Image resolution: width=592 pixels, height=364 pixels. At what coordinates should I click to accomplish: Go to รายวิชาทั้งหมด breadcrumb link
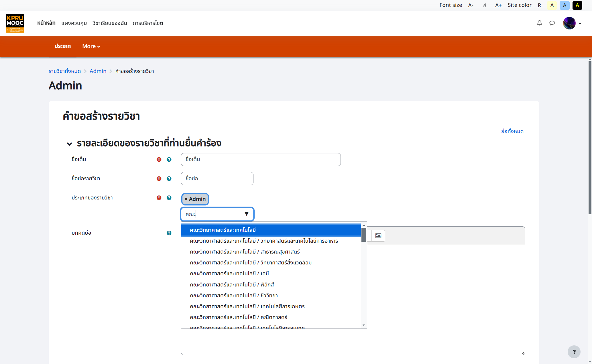(65, 71)
